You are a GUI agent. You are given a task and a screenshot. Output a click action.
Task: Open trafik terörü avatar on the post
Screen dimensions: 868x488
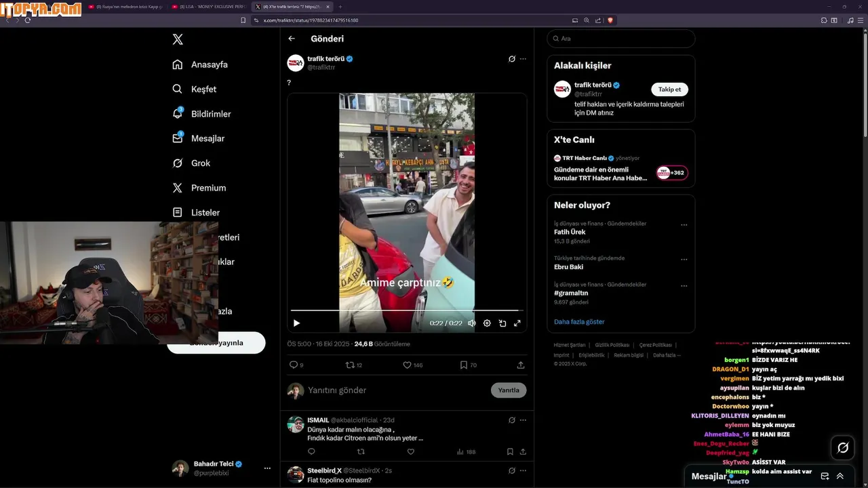pos(296,63)
